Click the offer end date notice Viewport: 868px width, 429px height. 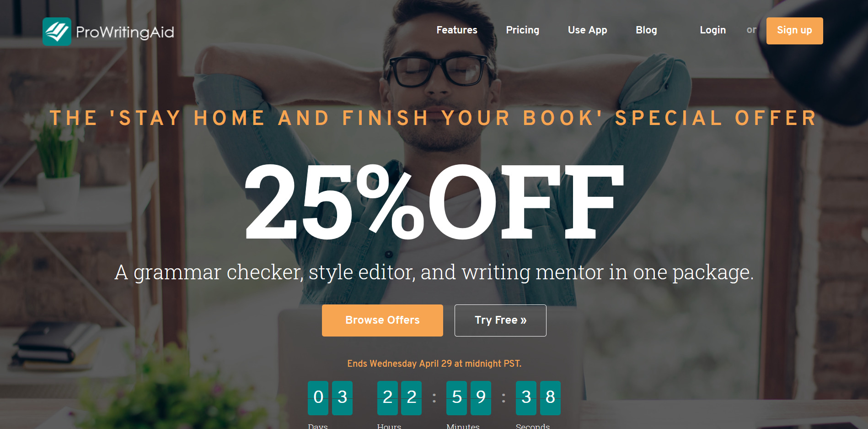[x=434, y=364]
